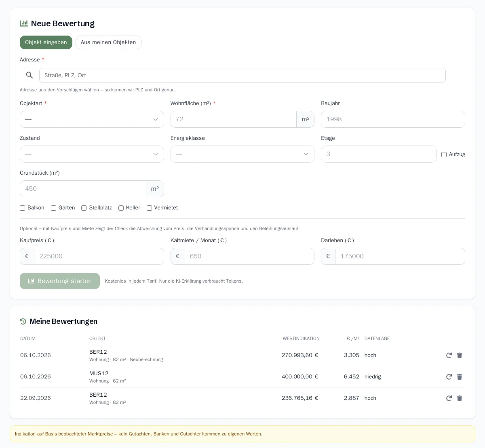Enable the Balkon checkbox
This screenshot has width=485, height=448.
pos(23,208)
